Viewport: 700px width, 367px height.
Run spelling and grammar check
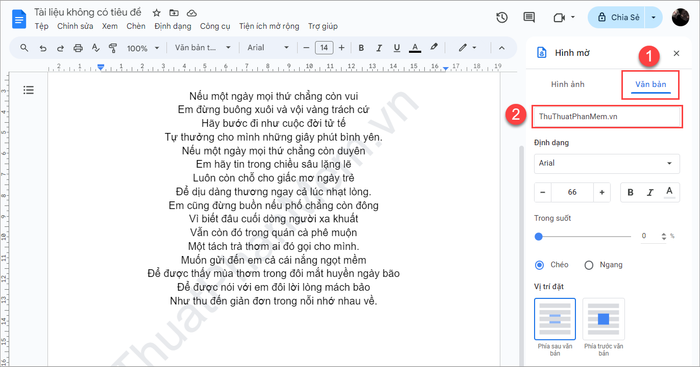point(95,48)
